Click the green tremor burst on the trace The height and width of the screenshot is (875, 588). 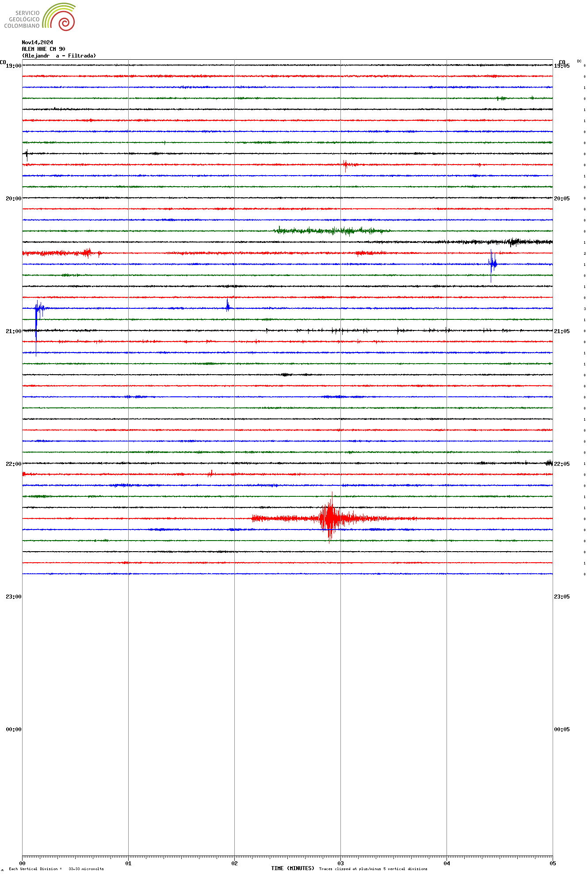[332, 230]
